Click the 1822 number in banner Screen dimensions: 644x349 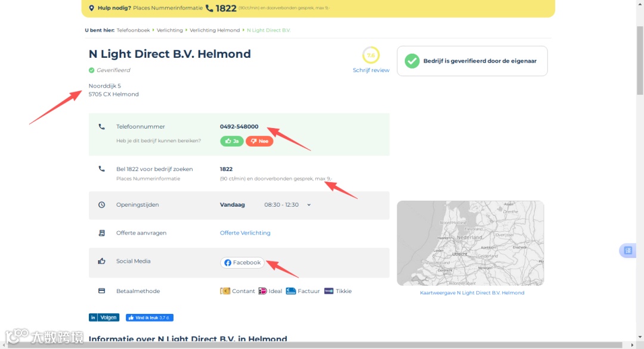[x=226, y=8]
